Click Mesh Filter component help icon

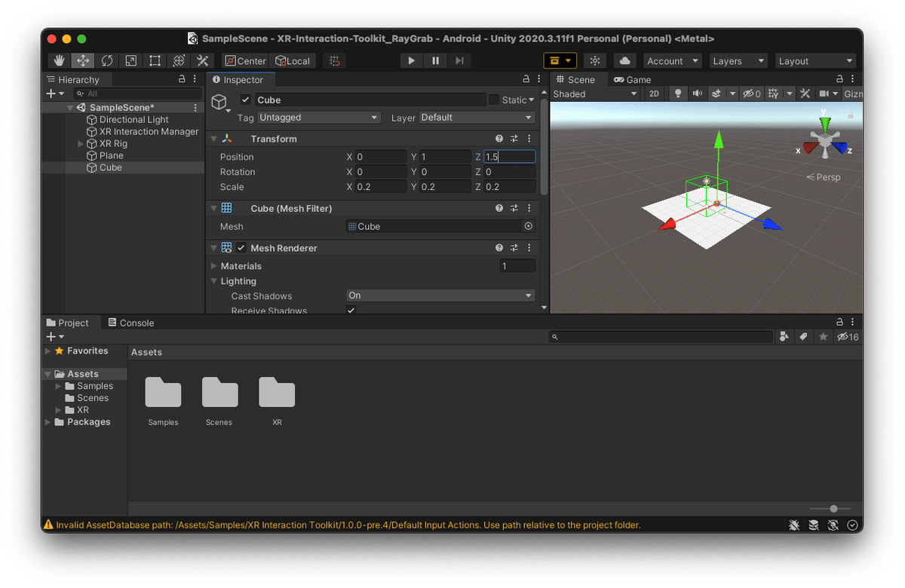499,208
